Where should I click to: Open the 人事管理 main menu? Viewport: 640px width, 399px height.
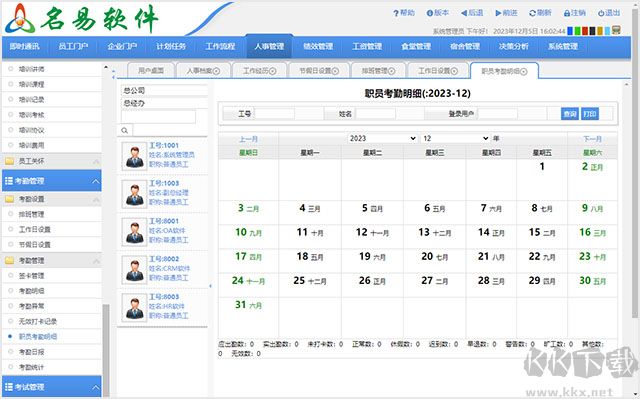(269, 47)
